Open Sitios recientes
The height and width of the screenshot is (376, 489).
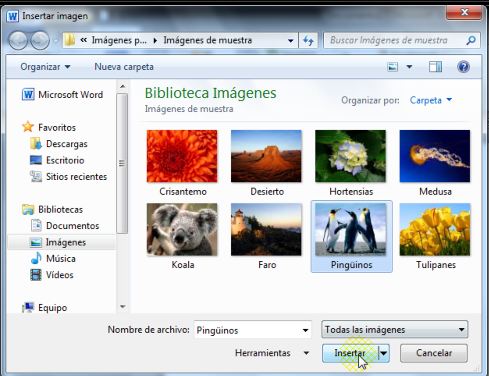[68, 177]
